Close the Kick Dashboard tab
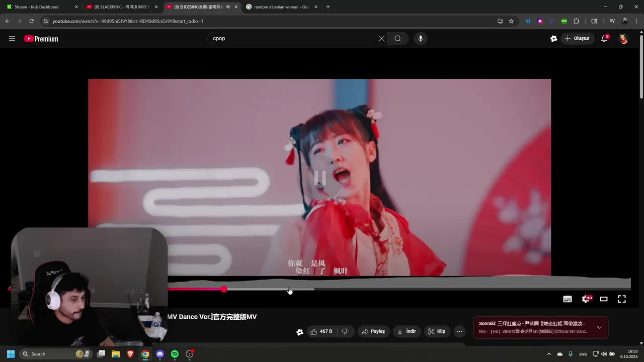This screenshot has width=644, height=362. click(76, 7)
